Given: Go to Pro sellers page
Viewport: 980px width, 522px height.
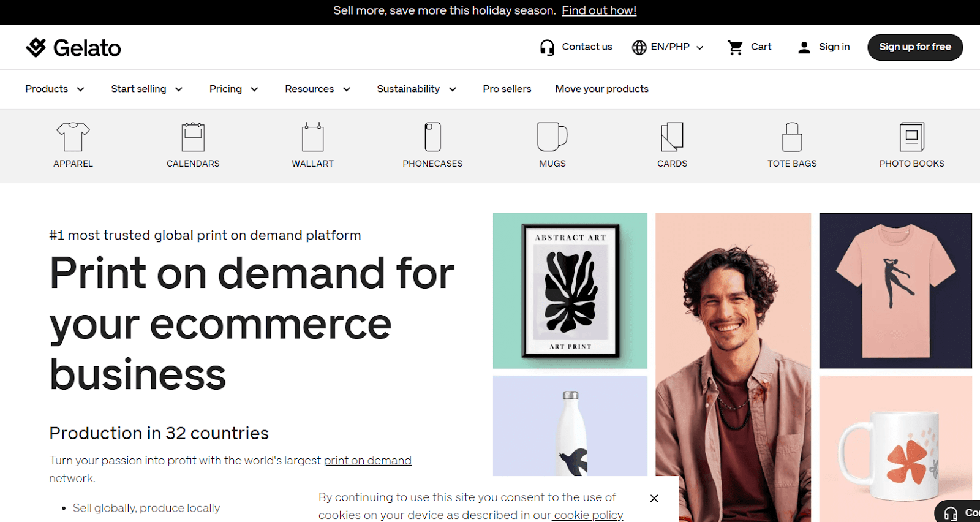Looking at the screenshot, I should 507,89.
